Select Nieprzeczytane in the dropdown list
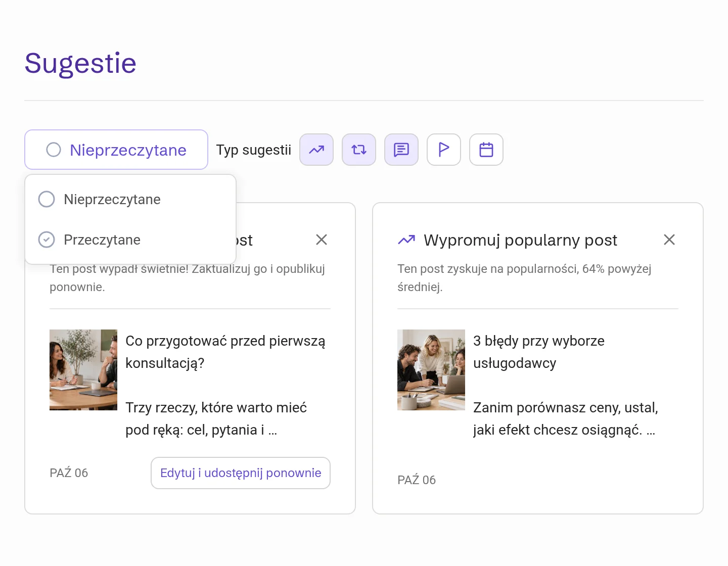 (130, 199)
